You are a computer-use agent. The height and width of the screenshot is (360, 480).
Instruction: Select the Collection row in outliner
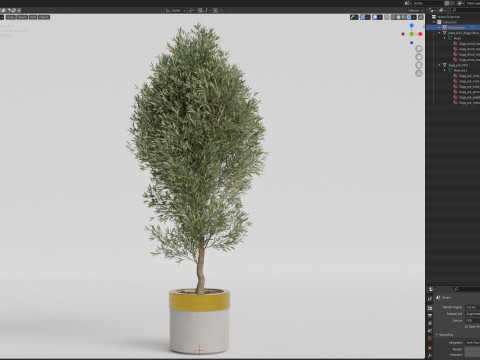click(453, 22)
